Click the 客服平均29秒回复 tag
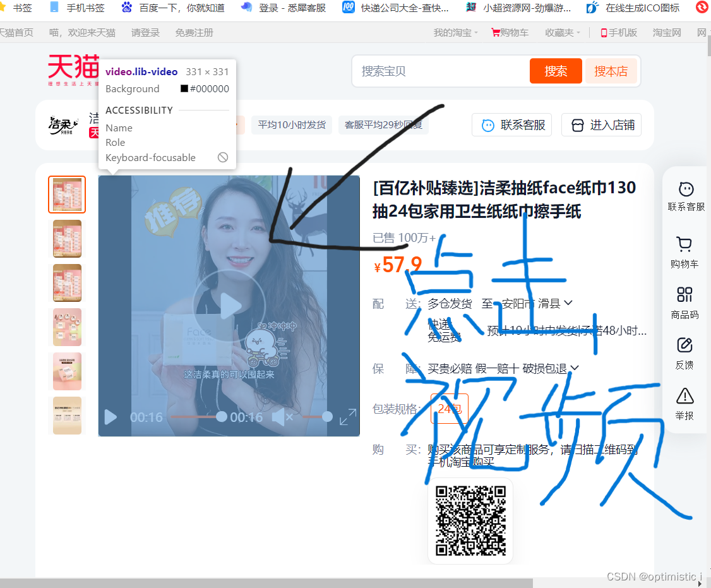Viewport: 711px width, 588px height. [x=383, y=125]
